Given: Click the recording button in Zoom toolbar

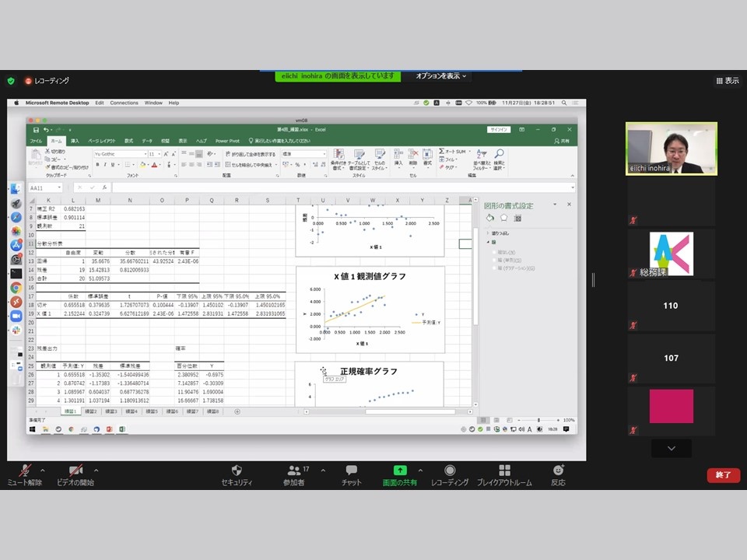Looking at the screenshot, I should point(450,474).
